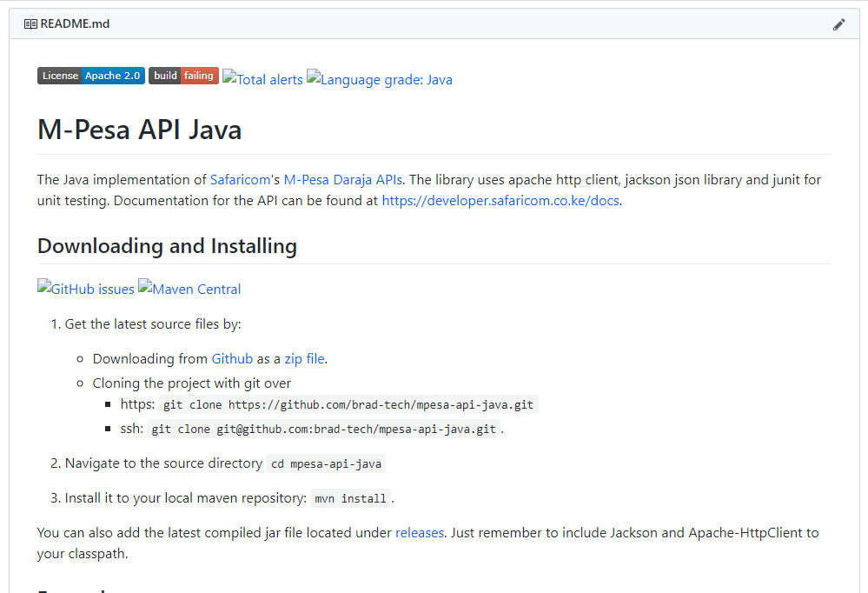The width and height of the screenshot is (868, 593).
Task: Click the Github download link
Action: click(x=232, y=359)
